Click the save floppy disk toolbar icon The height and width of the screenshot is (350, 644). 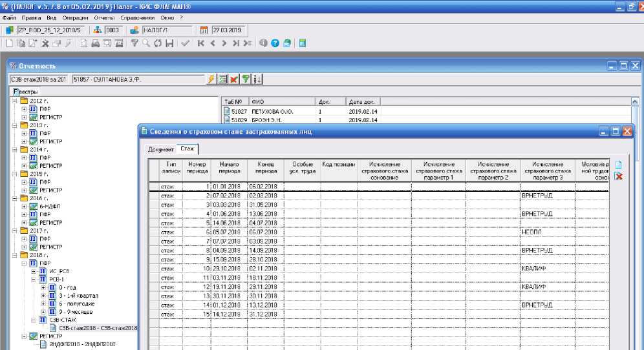pyautogui.click(x=169, y=43)
